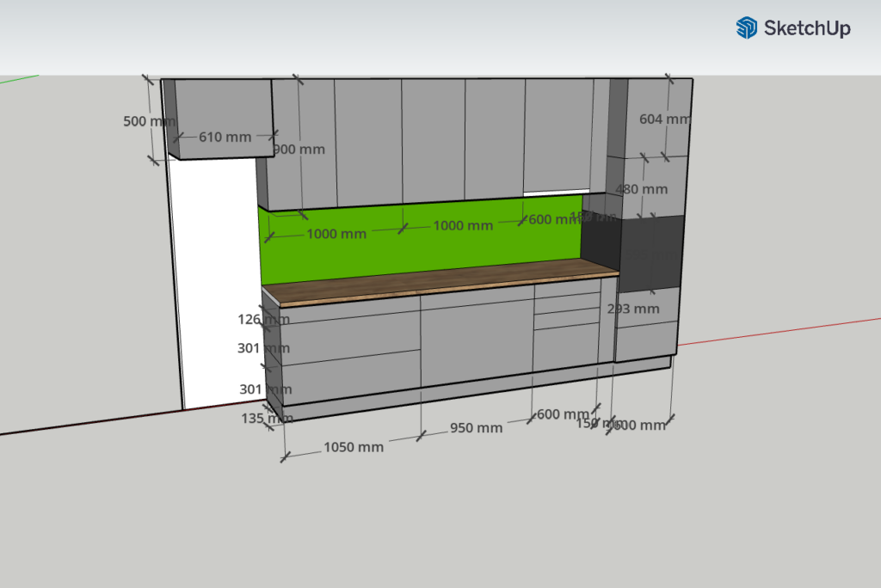Select the 126 mm dimension label
The width and height of the screenshot is (881, 588).
pyautogui.click(x=262, y=320)
